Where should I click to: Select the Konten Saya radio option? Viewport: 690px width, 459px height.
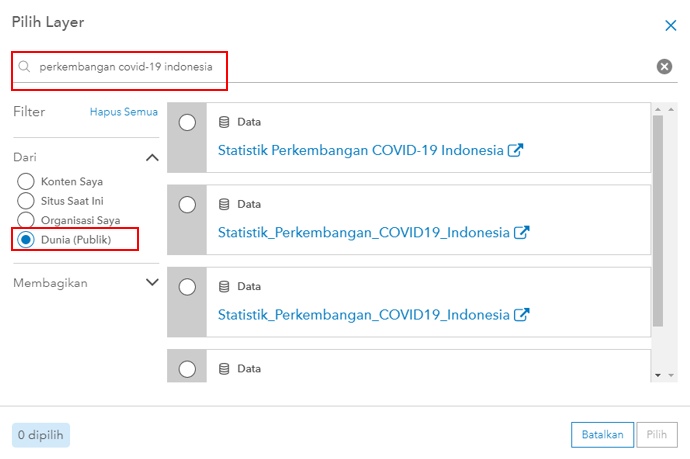[x=26, y=182]
